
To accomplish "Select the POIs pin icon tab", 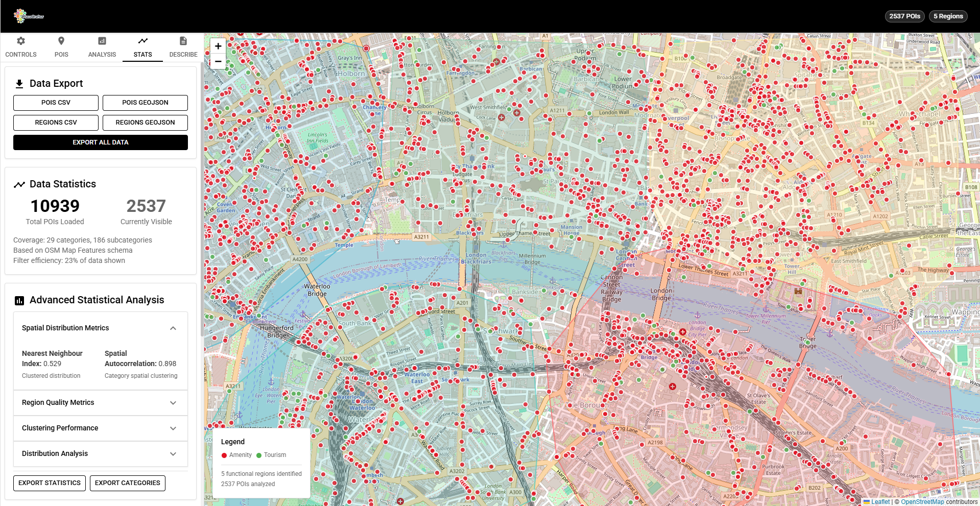I will [61, 41].
